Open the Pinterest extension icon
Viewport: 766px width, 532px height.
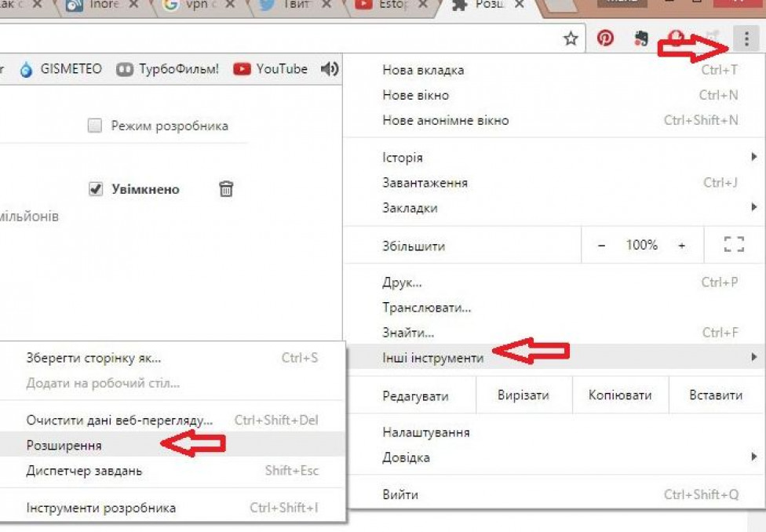point(605,38)
